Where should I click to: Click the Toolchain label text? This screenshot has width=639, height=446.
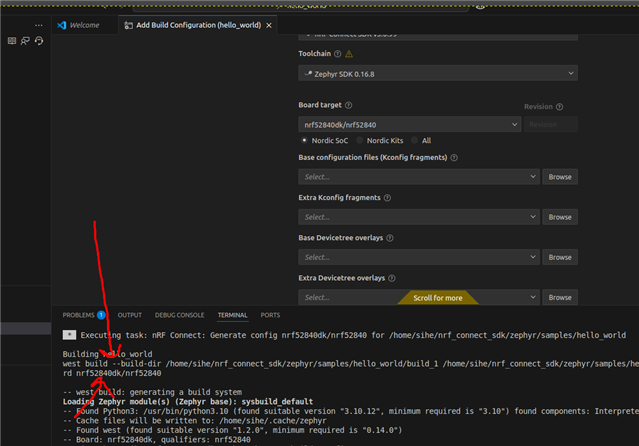coord(314,54)
